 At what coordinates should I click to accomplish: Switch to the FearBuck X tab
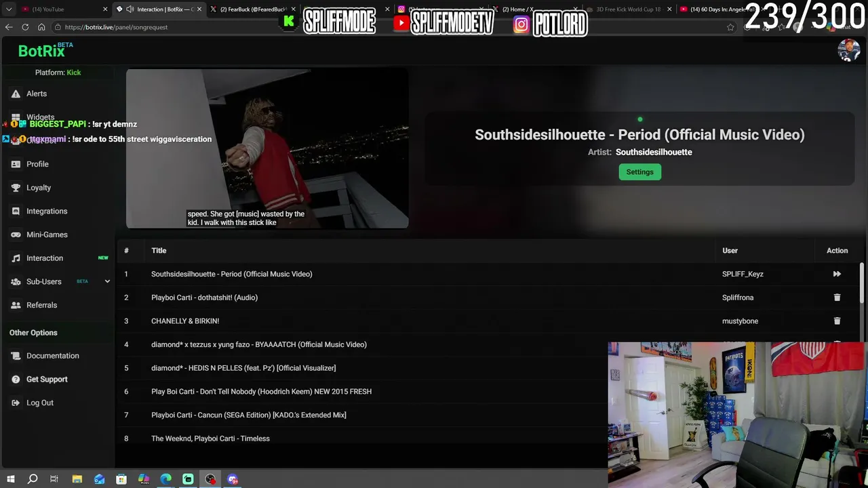tap(252, 9)
